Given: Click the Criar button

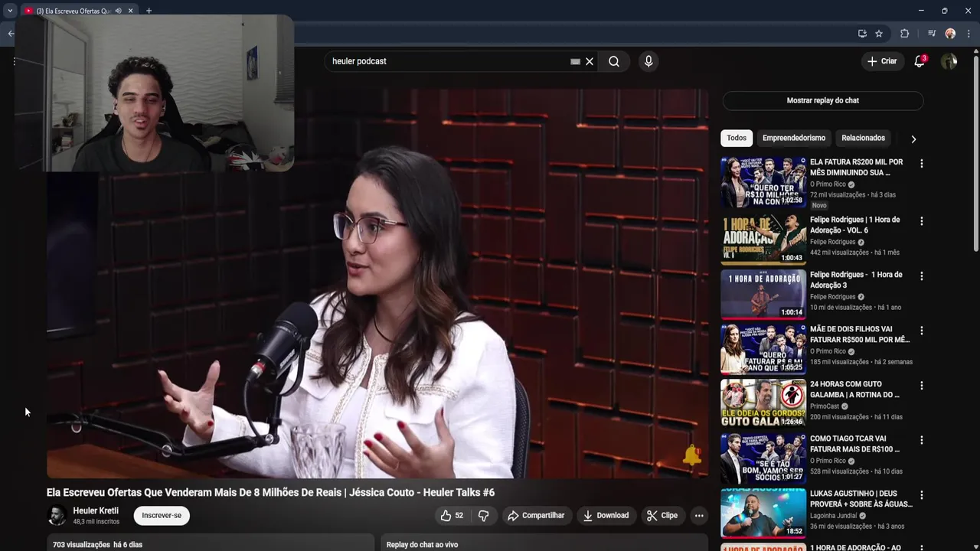Looking at the screenshot, I should [x=882, y=61].
